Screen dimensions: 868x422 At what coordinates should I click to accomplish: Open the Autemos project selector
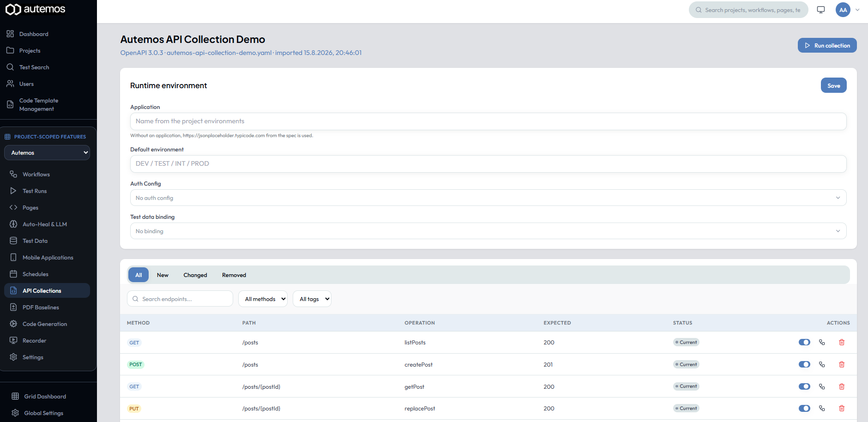47,153
